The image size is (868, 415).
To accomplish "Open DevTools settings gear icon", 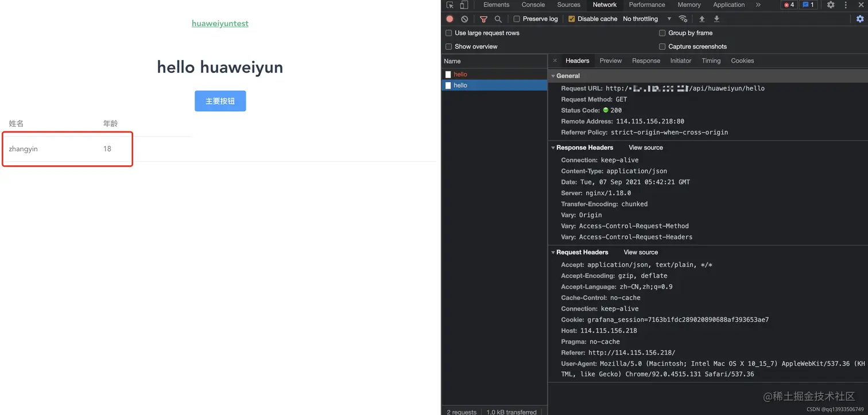I will tap(831, 5).
